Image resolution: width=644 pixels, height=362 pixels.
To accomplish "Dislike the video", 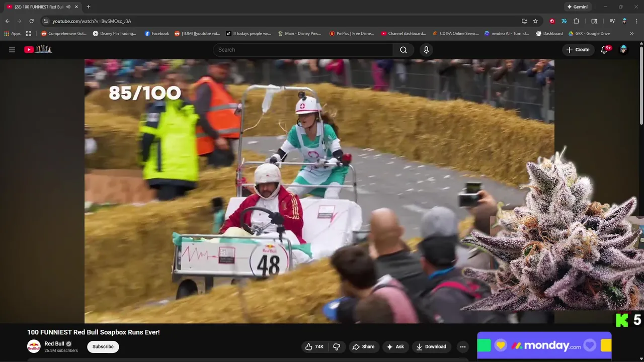I will (337, 346).
